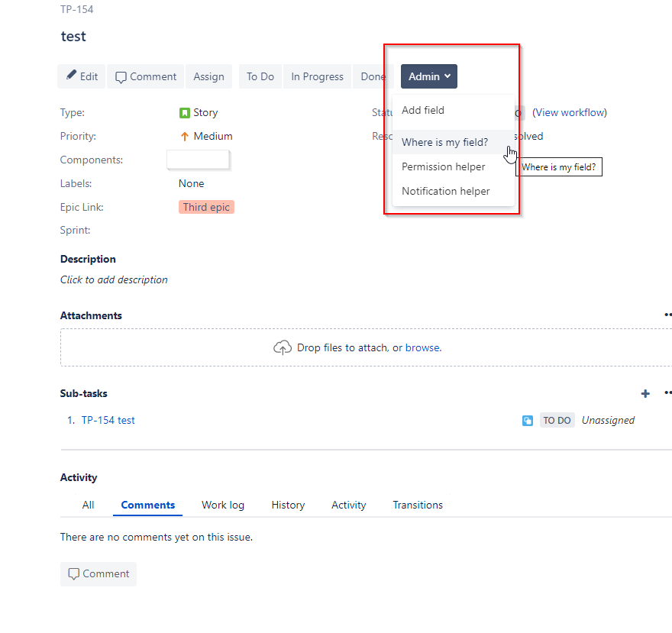Click the Medium priority arrow icon
Screen dimensions: 672x633
[x=184, y=136]
